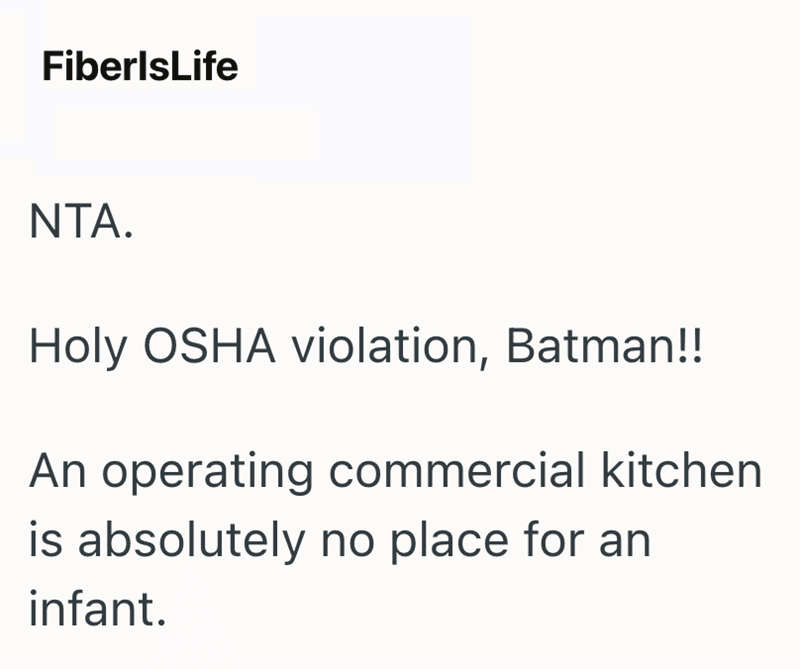Click the word Batman!!
The width and height of the screenshot is (800, 669).
tap(604, 345)
